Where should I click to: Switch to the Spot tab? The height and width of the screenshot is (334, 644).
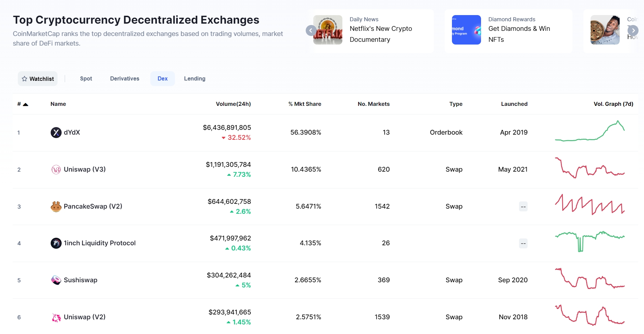coord(86,79)
